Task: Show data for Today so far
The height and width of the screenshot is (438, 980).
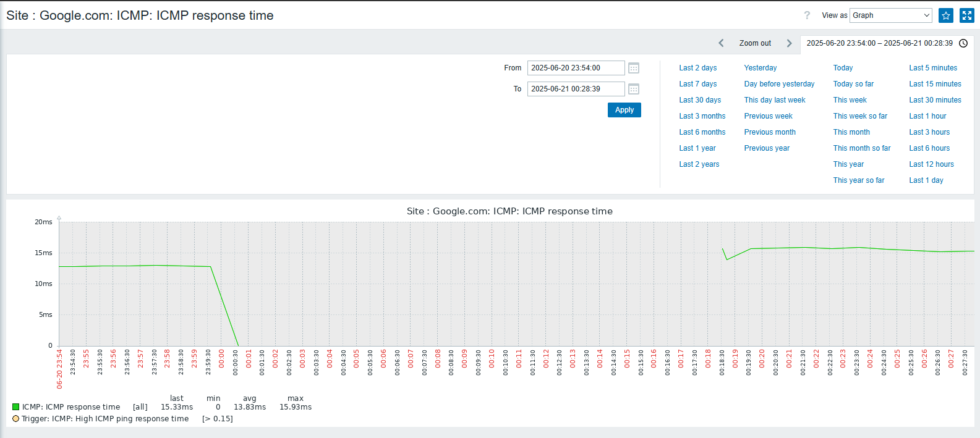Action: pyautogui.click(x=853, y=84)
